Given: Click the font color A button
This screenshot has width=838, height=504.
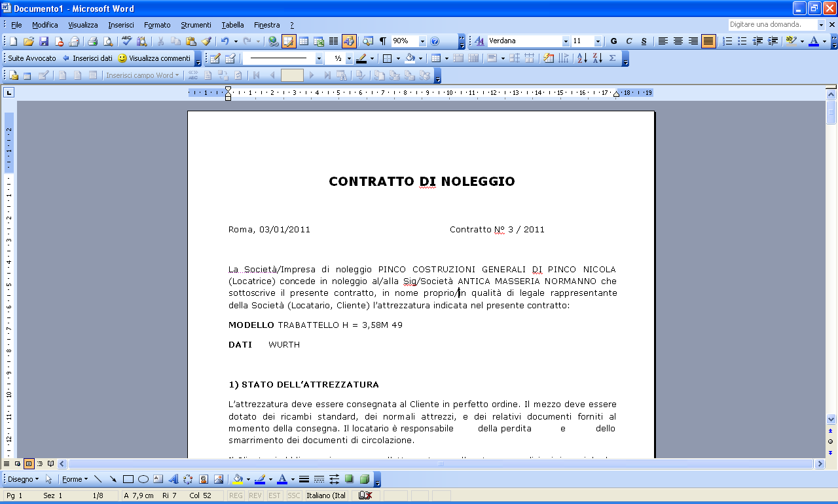Looking at the screenshot, I should coord(814,41).
